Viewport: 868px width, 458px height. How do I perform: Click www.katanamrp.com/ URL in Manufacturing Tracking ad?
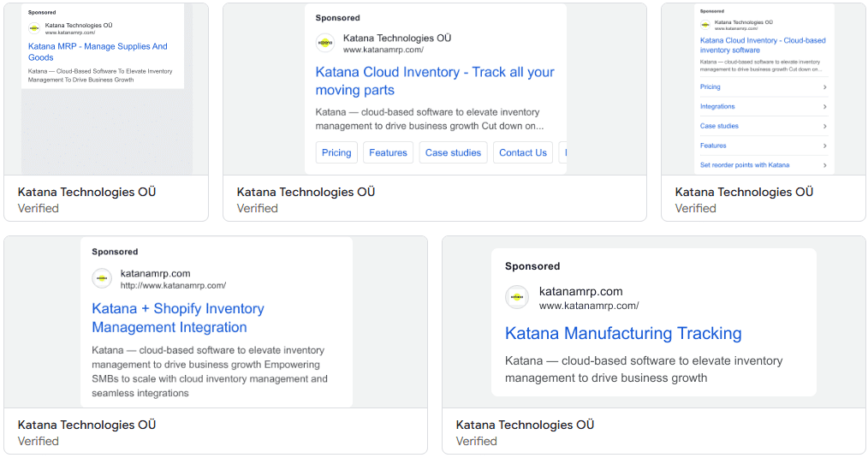click(x=589, y=306)
